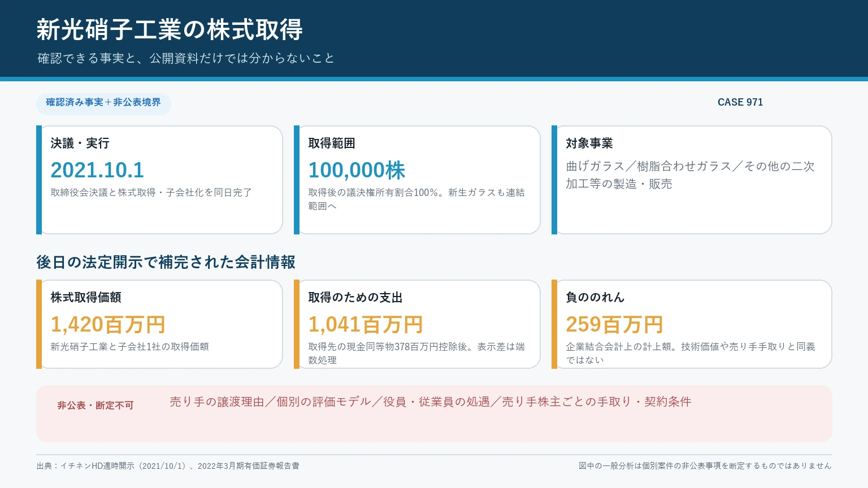Click the note starting 企業結合会計上の計上額
This screenshot has height=488, width=868.
[x=691, y=354]
